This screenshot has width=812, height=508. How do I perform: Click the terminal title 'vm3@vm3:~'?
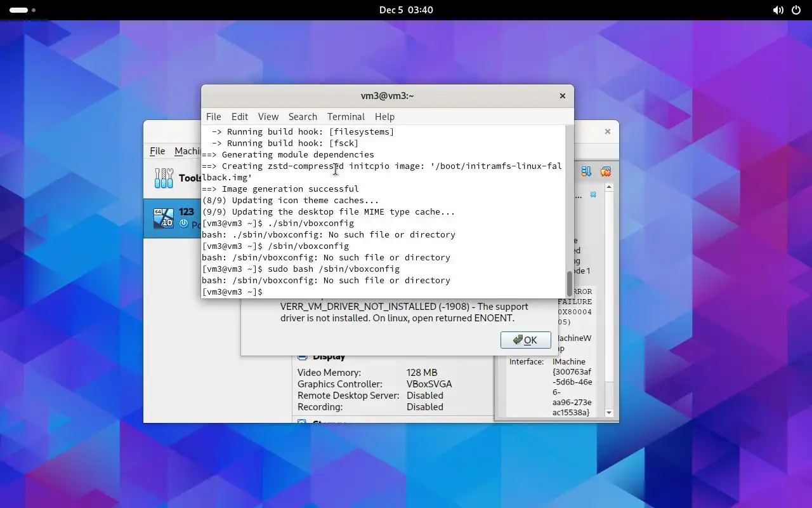pos(387,96)
